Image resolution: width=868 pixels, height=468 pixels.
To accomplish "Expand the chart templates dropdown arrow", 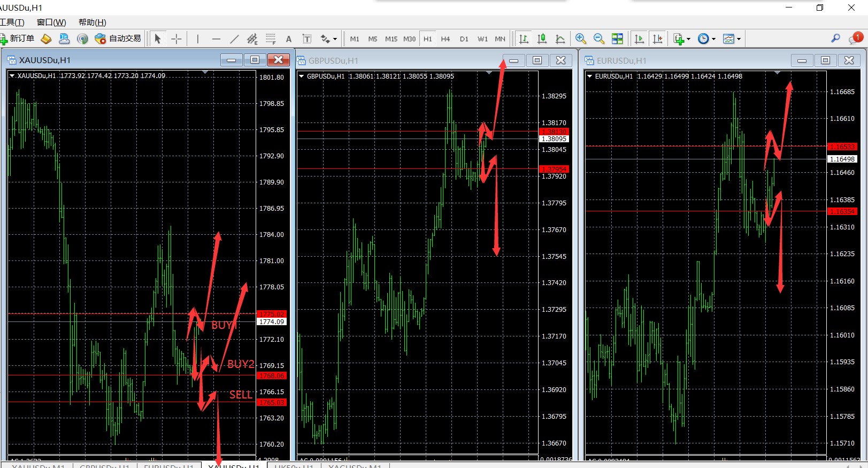I will 739,39.
